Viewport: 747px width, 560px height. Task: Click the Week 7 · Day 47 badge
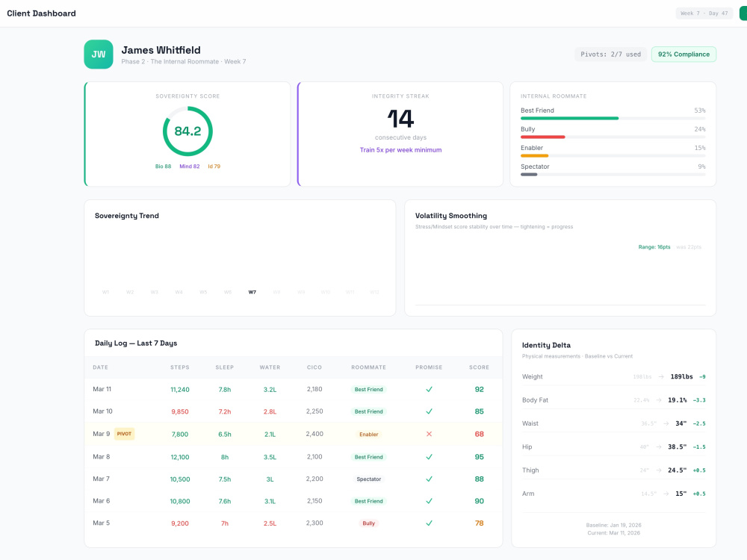point(704,13)
